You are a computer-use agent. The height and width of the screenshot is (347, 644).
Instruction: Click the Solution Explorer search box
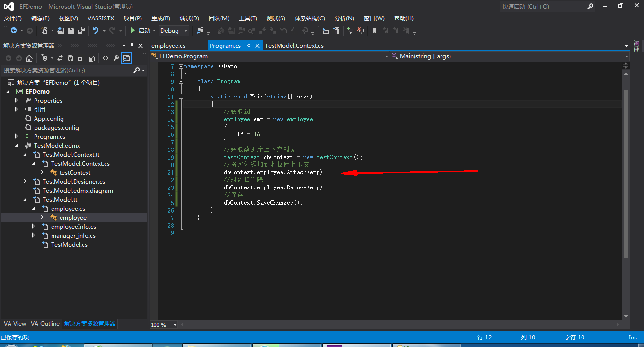pyautogui.click(x=66, y=70)
